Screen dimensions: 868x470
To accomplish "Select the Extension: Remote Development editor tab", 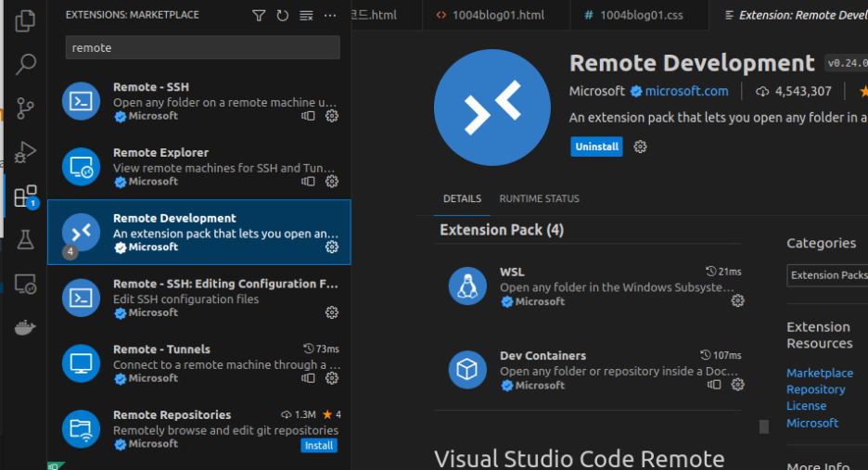I will pos(788,15).
